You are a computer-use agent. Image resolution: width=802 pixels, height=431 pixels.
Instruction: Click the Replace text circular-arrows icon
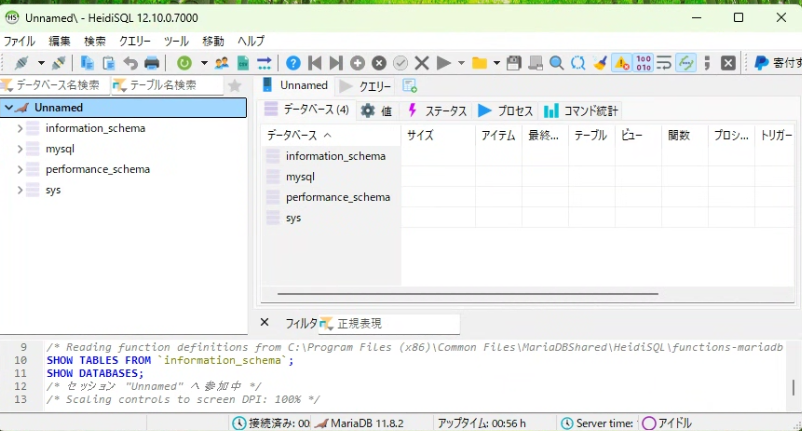pos(578,63)
